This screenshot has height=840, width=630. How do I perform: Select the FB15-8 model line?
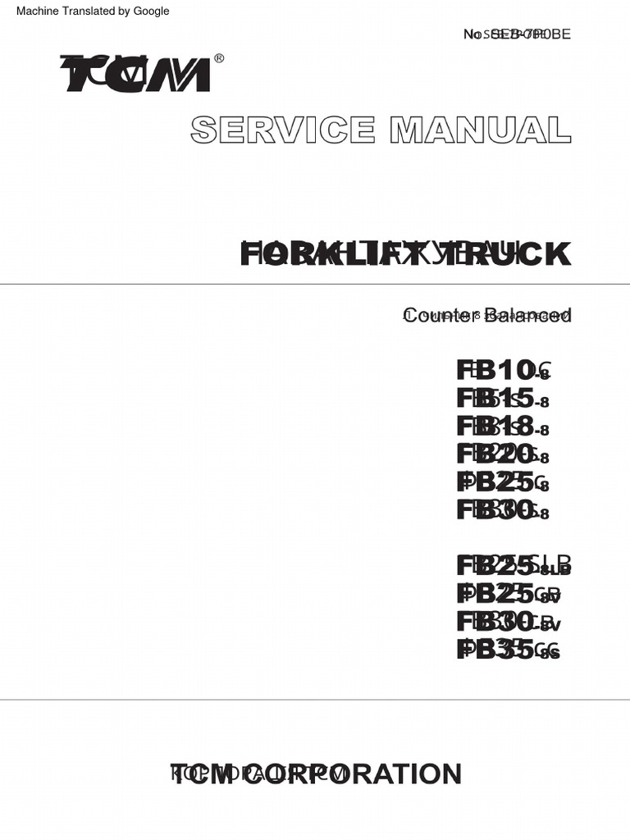(x=503, y=399)
